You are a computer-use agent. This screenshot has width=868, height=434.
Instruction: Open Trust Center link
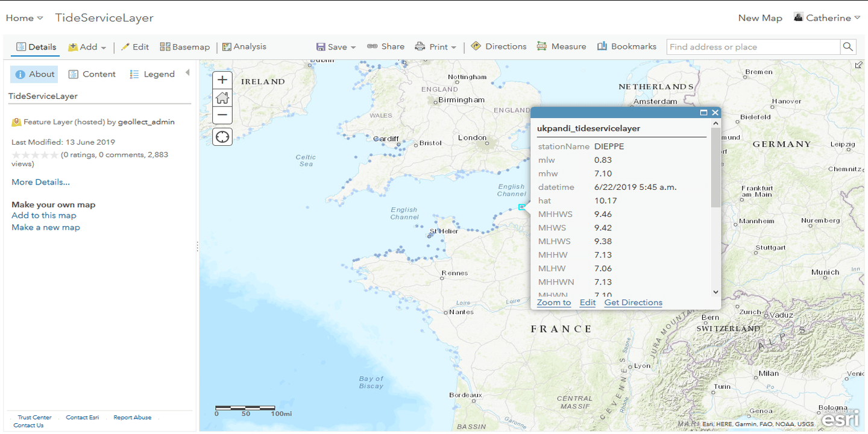[x=34, y=418]
